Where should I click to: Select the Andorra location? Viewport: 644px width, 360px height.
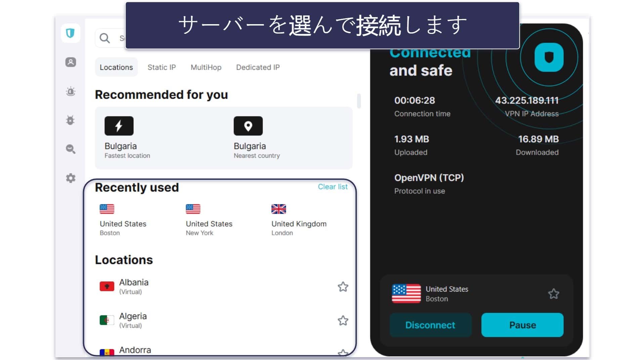[224, 350]
